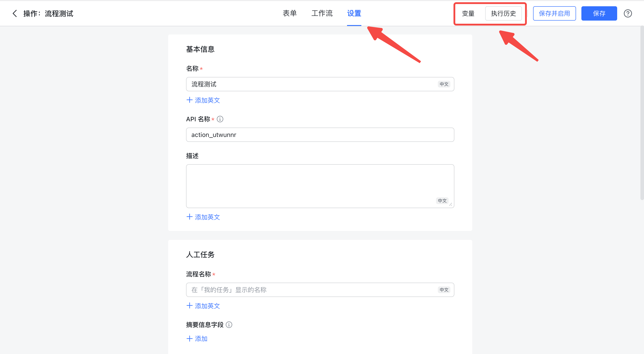
Task: Click the 操作：流程测试 page title
Action: click(48, 13)
